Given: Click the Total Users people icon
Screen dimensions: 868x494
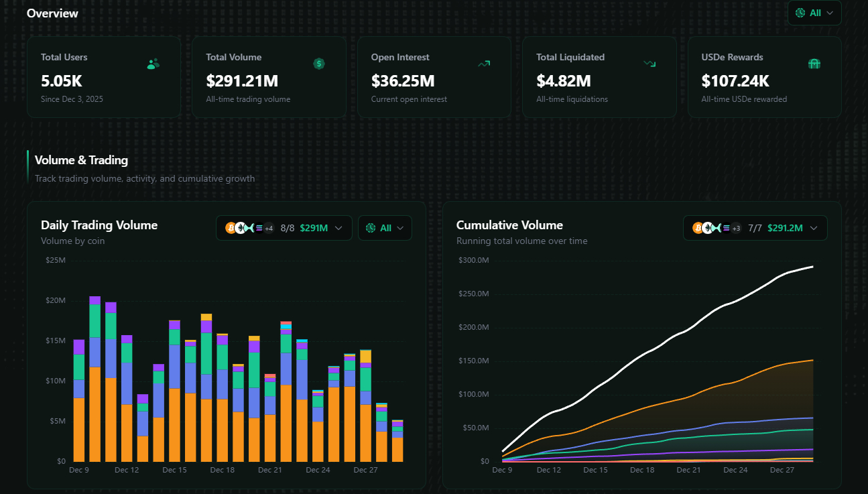Looking at the screenshot, I should pyautogui.click(x=153, y=64).
